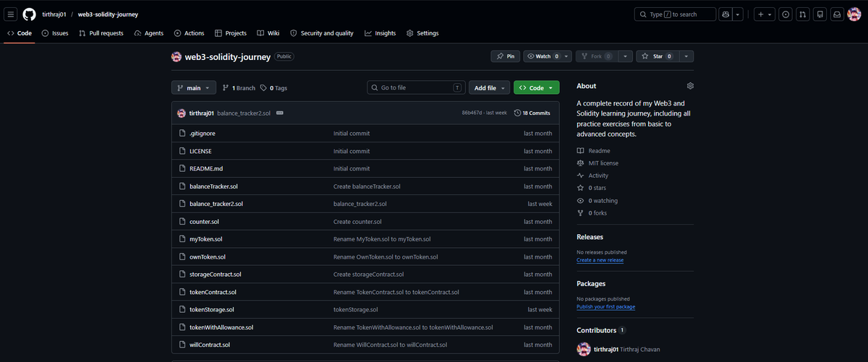This screenshot has width=868, height=362.
Task: Open commit 'Create counter.sol' message
Action: [357, 222]
